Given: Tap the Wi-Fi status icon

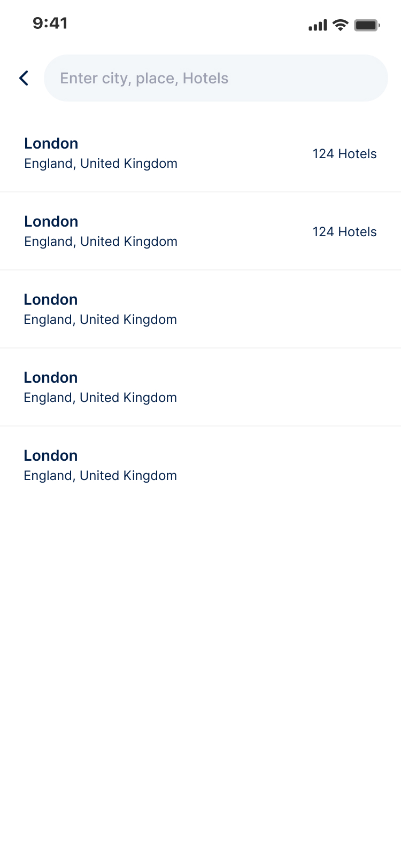Looking at the screenshot, I should (x=340, y=25).
